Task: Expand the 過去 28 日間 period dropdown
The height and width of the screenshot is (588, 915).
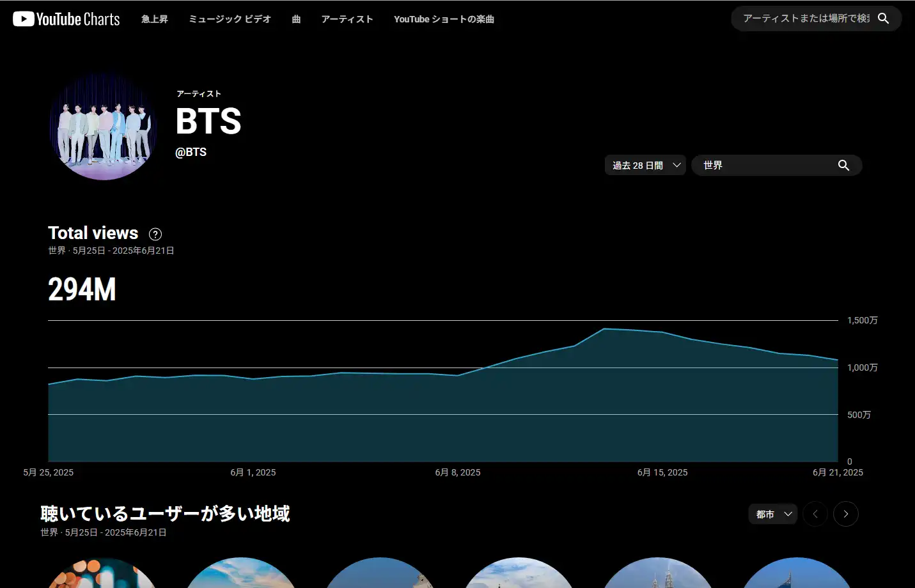Action: point(645,166)
